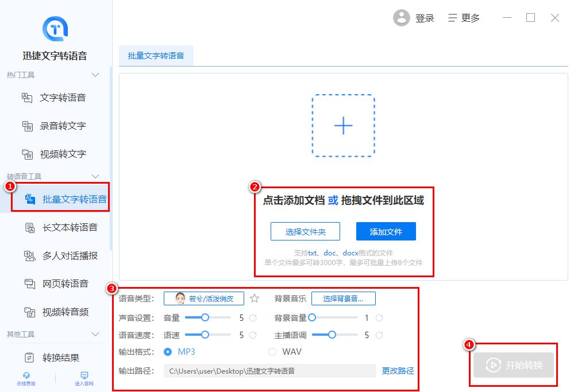
Task: Collapse the 其他工具 section
Action: 95,334
